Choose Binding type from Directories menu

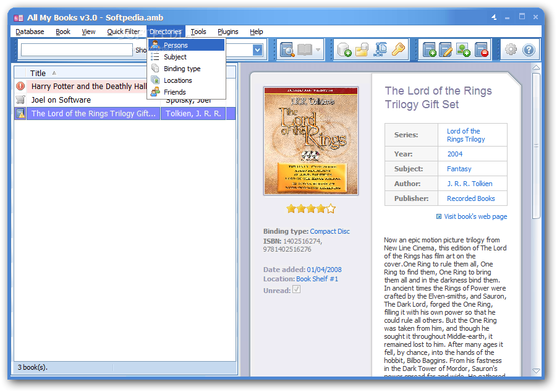tap(187, 69)
